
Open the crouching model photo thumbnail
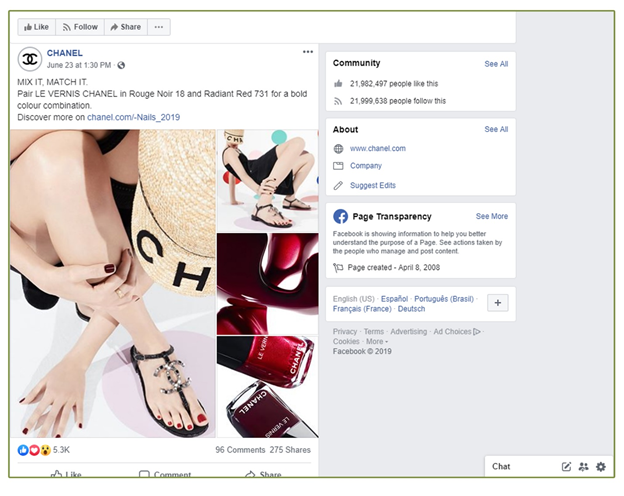click(x=267, y=180)
